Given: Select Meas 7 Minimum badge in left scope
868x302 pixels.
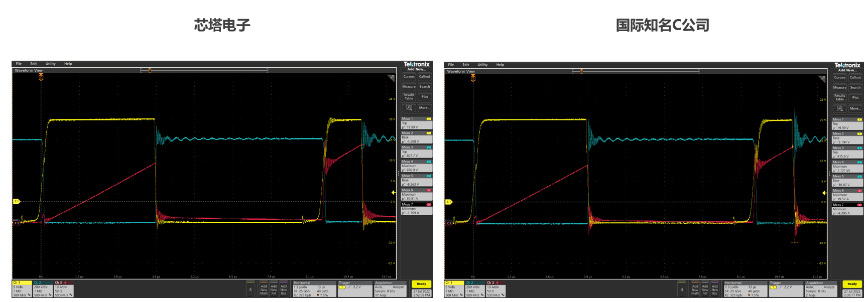Looking at the screenshot, I should (417, 209).
